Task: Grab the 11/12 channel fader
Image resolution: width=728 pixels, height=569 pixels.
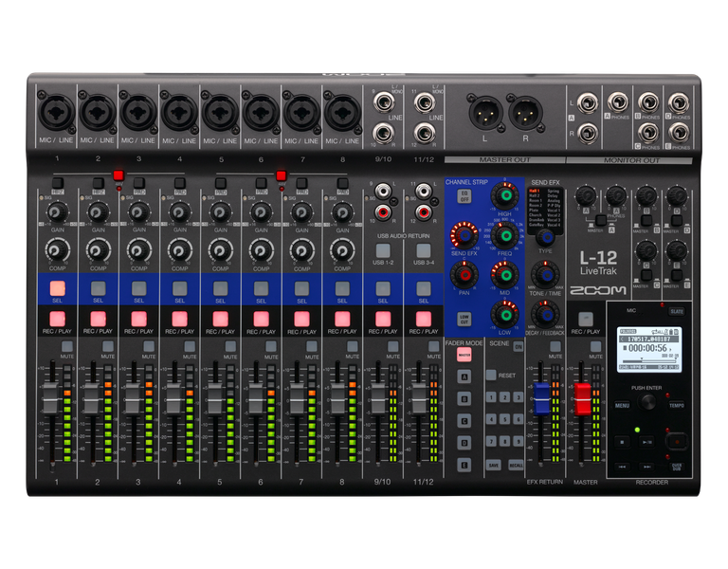Action: point(419,398)
